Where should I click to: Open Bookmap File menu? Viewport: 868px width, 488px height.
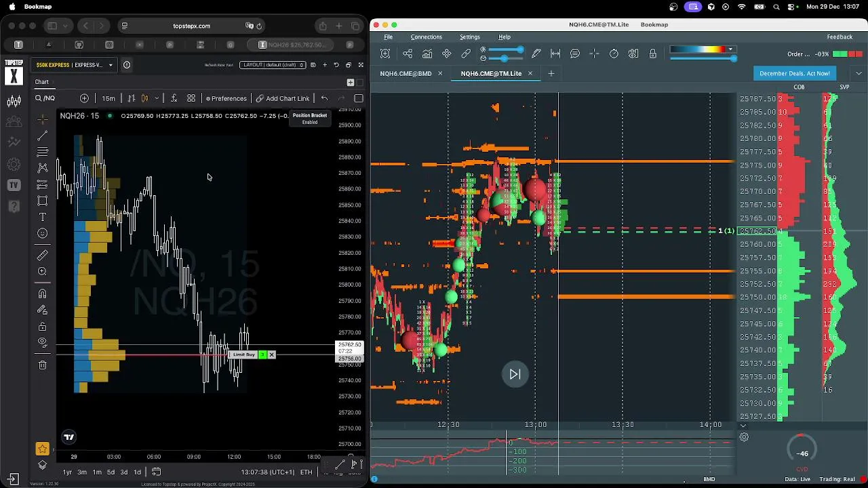point(388,37)
